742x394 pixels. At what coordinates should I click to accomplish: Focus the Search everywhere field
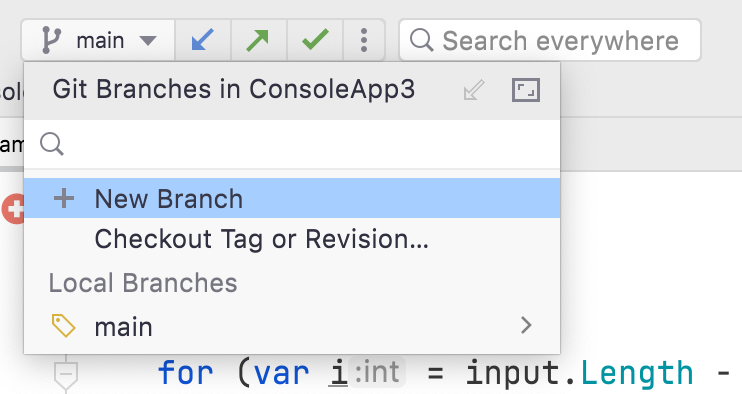pos(549,40)
